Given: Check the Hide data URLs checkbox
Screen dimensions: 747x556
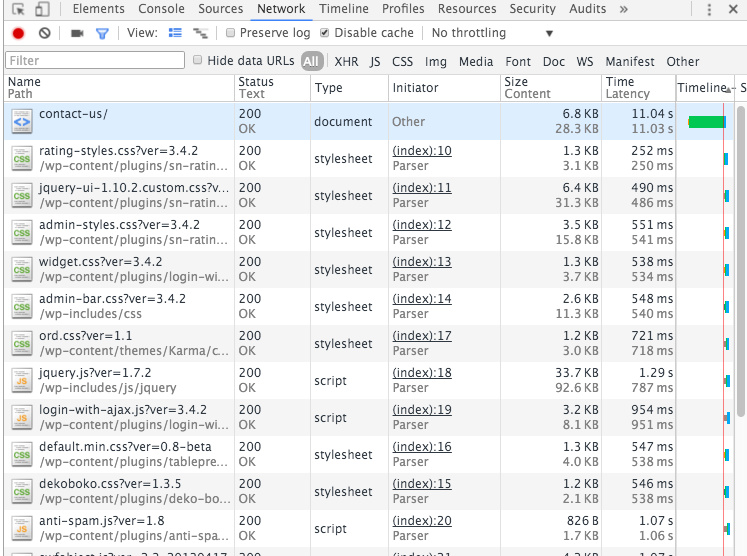Looking at the screenshot, I should [197, 61].
